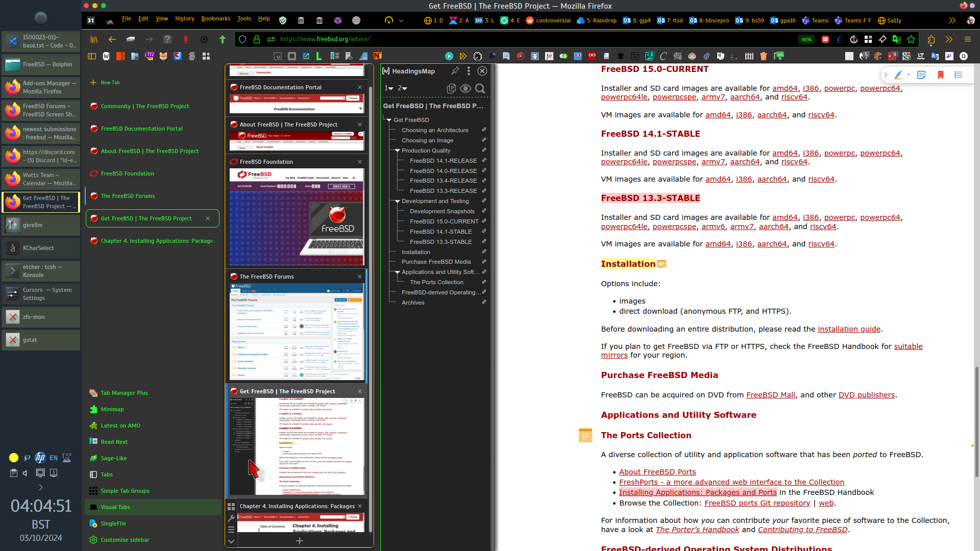Switch to The FreeBSD Forums tab
The width and height of the screenshot is (980, 551).
click(x=153, y=196)
